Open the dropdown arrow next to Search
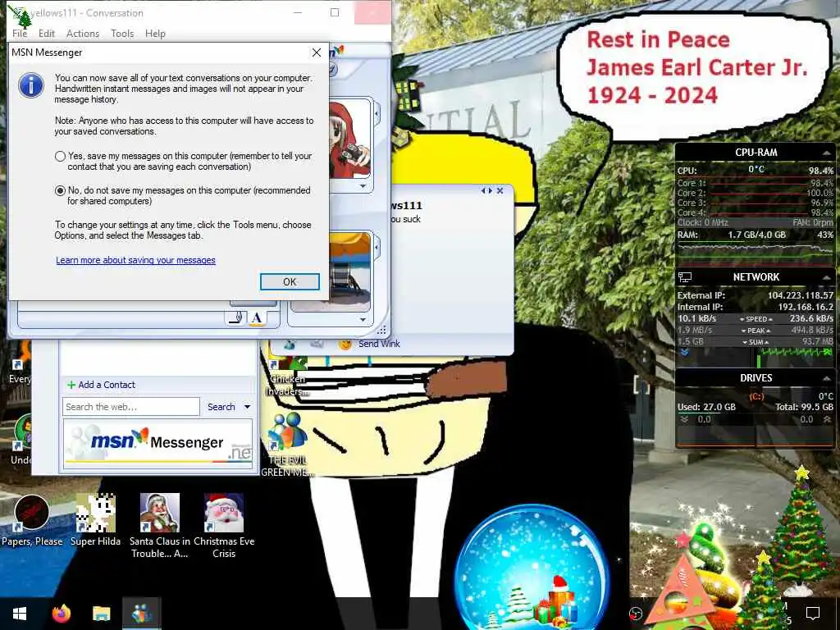The height and width of the screenshot is (630, 840). 248,407
